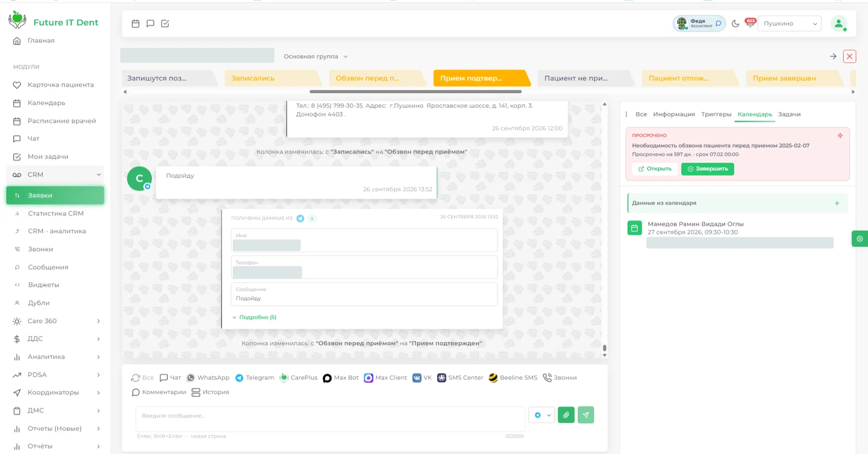868x454 pixels.
Task: Open the green settings gear on the right edge
Action: point(860,239)
